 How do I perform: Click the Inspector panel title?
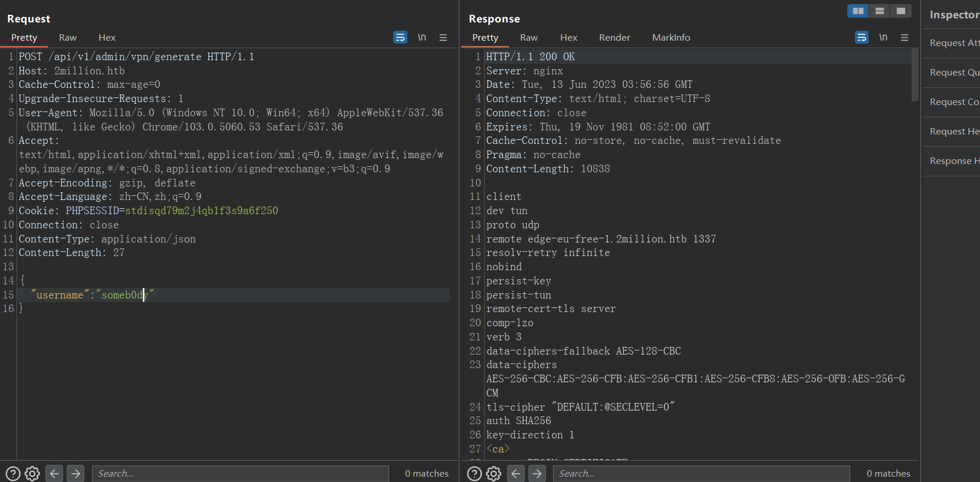[955, 15]
